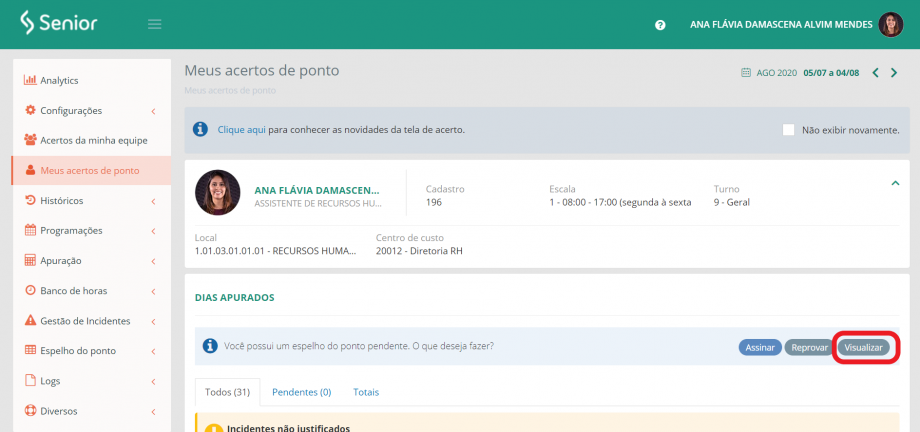The width and height of the screenshot is (920, 432).
Task: Click the Reprovar button
Action: click(808, 347)
